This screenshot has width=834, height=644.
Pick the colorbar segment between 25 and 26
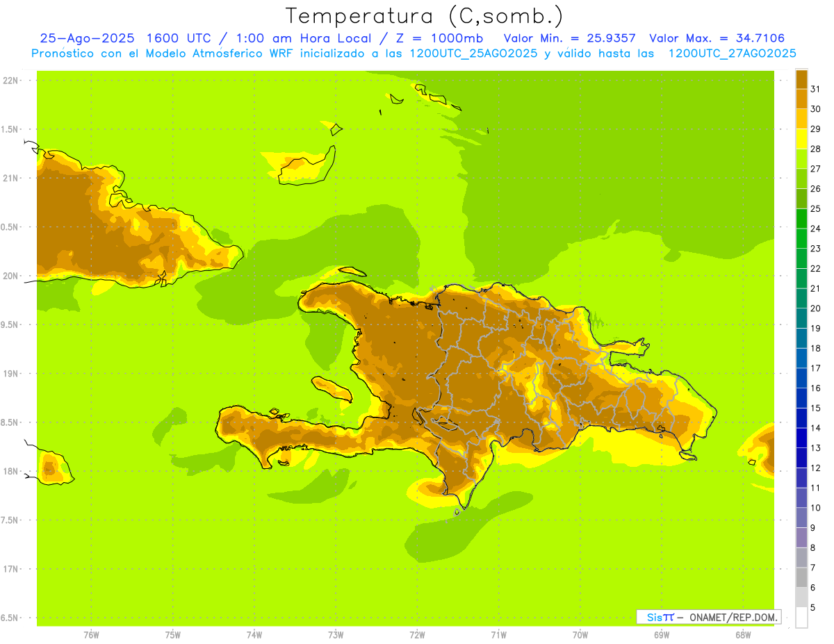tap(801, 198)
